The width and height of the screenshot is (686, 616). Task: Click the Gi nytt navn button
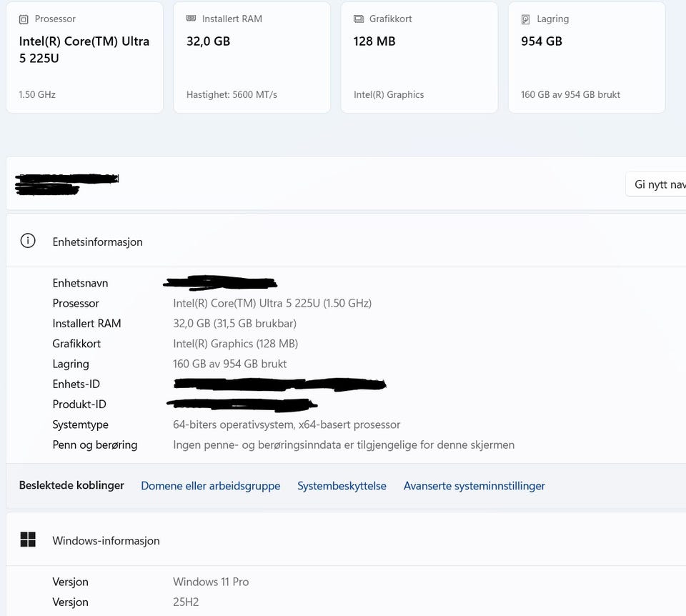pyautogui.click(x=656, y=184)
